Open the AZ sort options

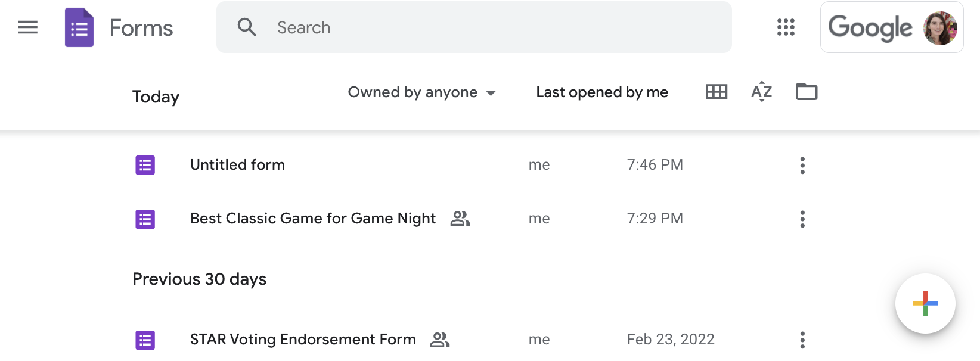[762, 92]
